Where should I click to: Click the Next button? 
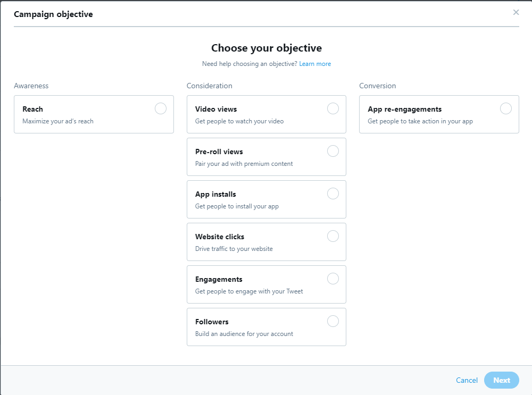(x=502, y=380)
